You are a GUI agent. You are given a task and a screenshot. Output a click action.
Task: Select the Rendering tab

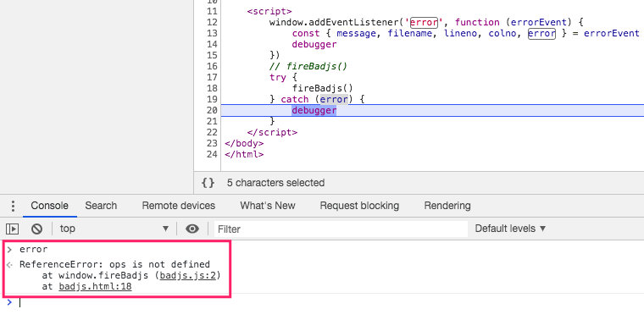tap(447, 206)
